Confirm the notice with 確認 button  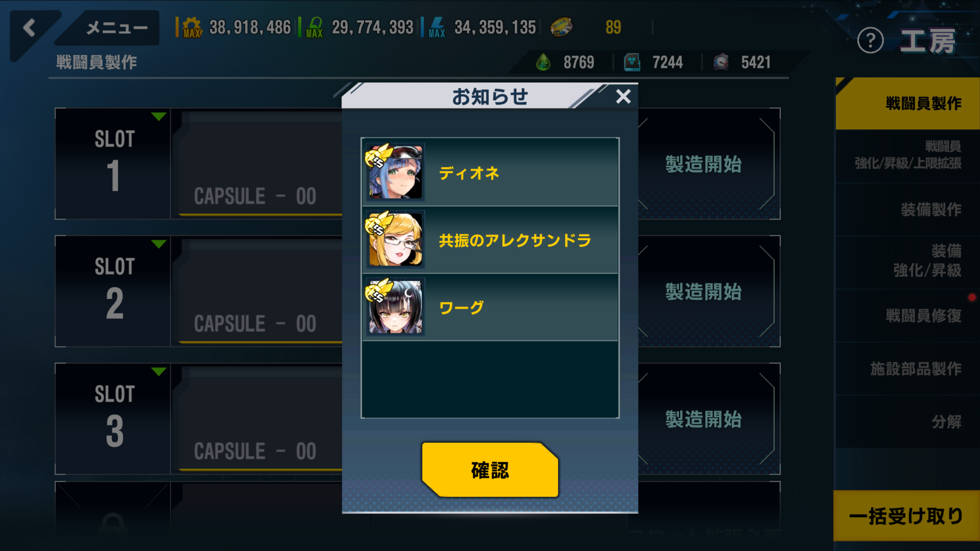point(490,470)
